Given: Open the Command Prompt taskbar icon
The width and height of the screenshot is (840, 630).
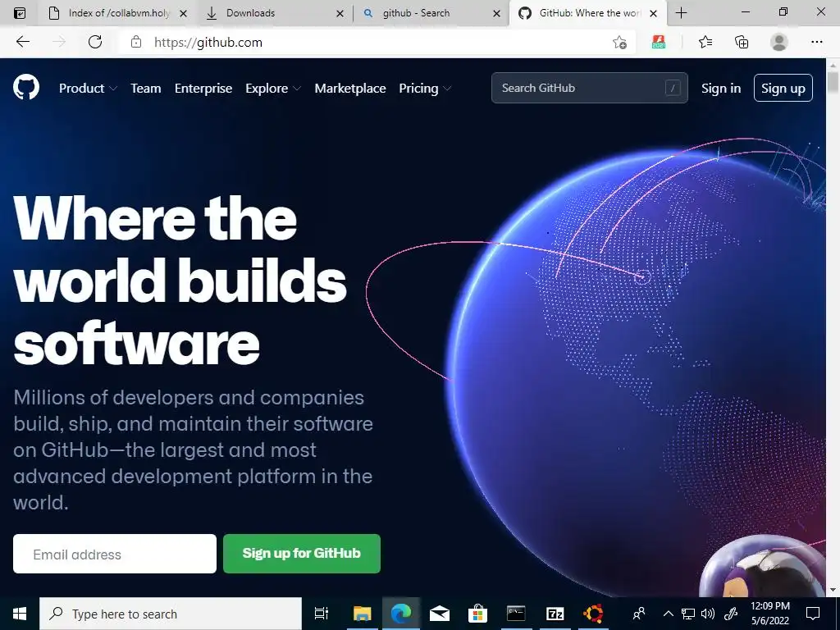Looking at the screenshot, I should click(516, 614).
